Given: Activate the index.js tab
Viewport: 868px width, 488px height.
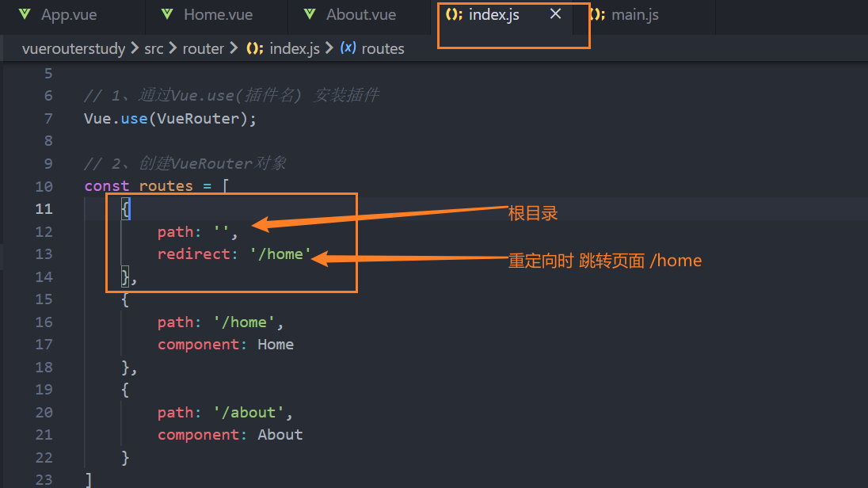Looking at the screenshot, I should tap(493, 15).
